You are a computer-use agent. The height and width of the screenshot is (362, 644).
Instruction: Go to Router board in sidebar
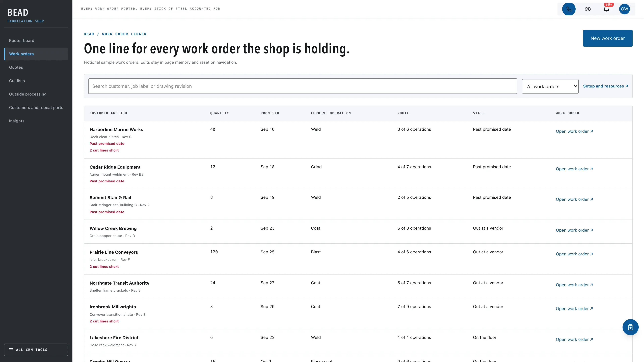pos(36,40)
